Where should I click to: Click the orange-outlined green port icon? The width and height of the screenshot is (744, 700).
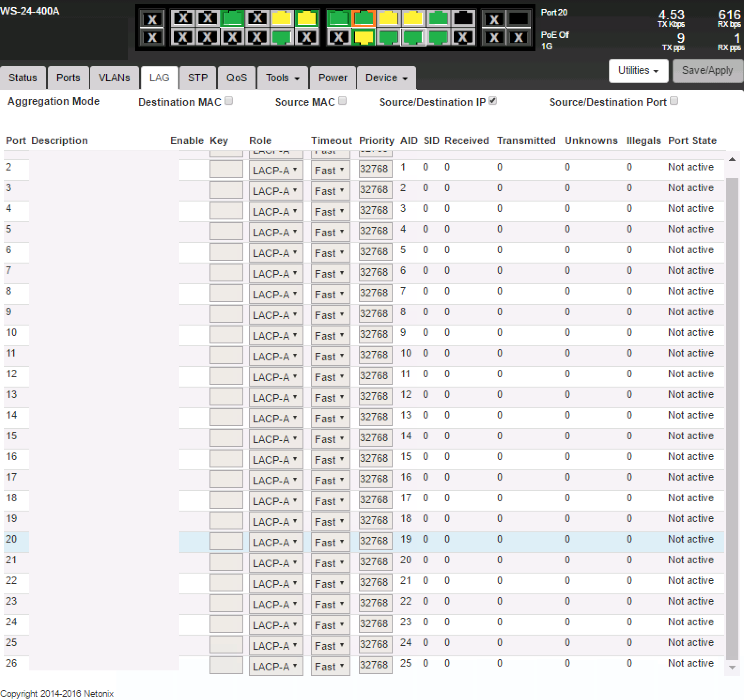tap(364, 19)
